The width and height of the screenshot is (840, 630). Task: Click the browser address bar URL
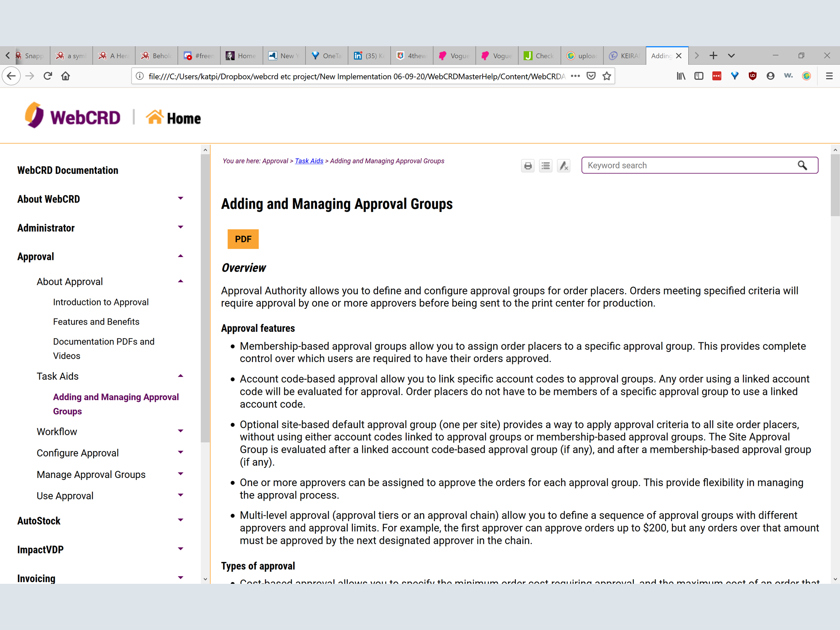tap(357, 76)
